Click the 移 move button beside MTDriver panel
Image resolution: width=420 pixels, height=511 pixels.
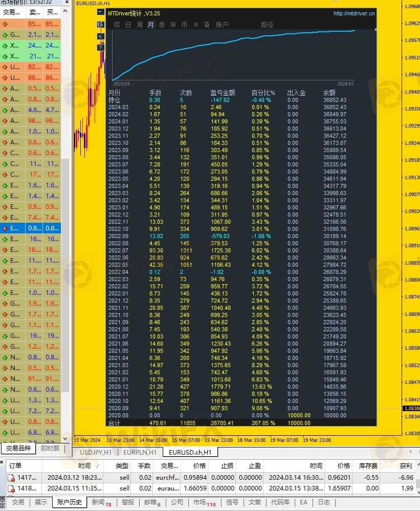pos(101,25)
